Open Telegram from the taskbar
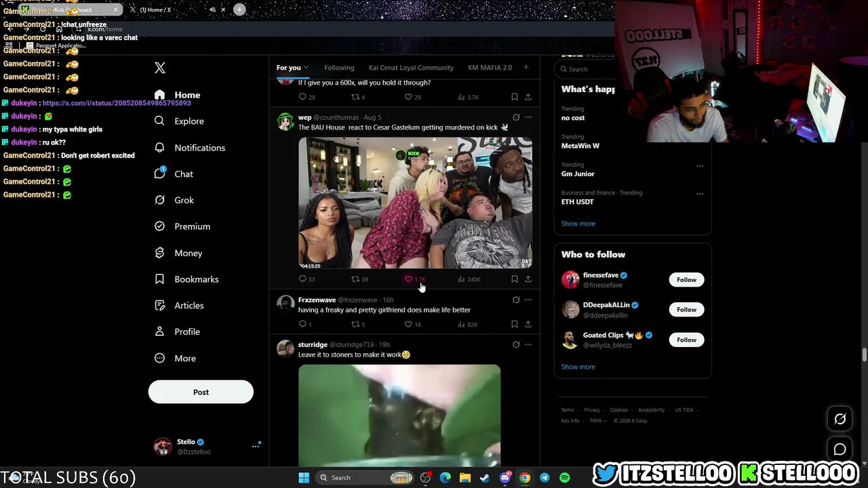868x488 pixels. [x=545, y=478]
